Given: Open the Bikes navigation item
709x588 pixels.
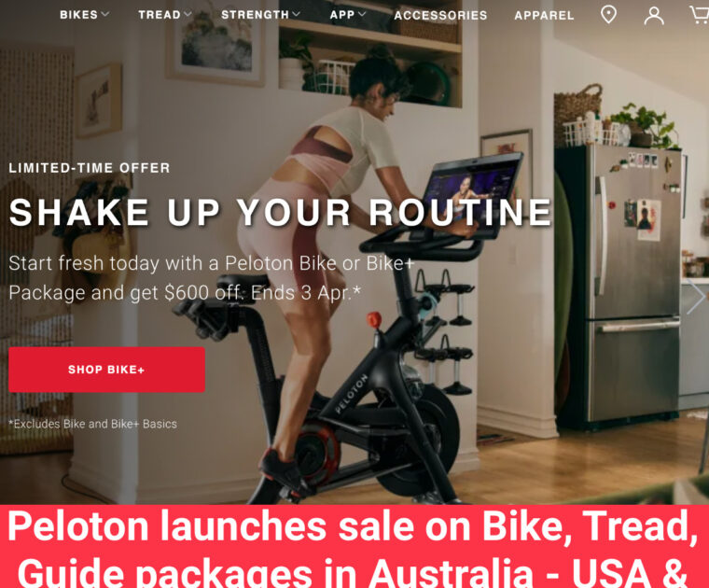Looking at the screenshot, I should click(x=78, y=15).
